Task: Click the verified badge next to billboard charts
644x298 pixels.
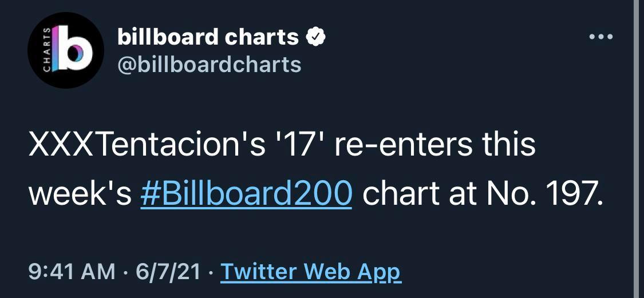Action: 315,37
